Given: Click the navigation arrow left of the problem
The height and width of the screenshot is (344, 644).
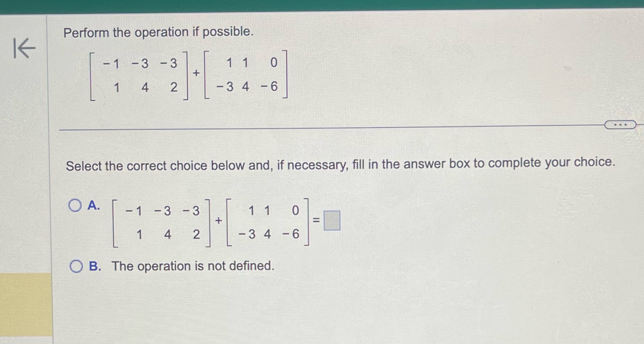Looking at the screenshot, I should 25,48.
